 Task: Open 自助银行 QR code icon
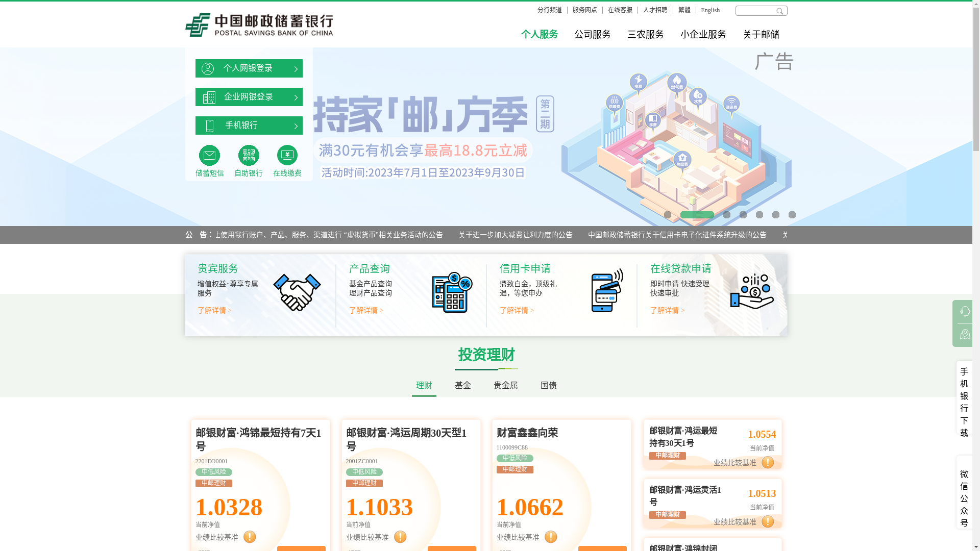[249, 156]
